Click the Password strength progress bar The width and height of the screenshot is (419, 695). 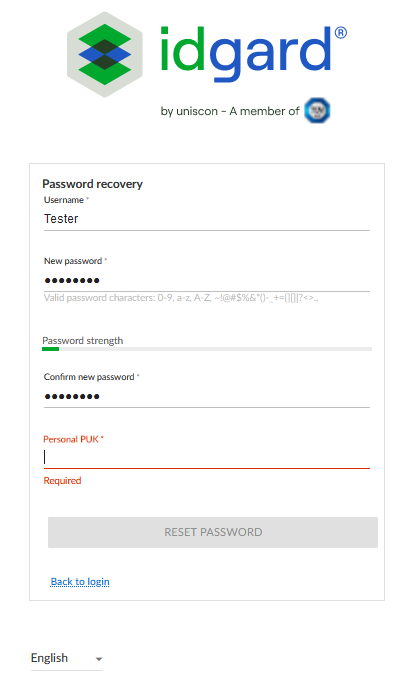[x=207, y=349]
